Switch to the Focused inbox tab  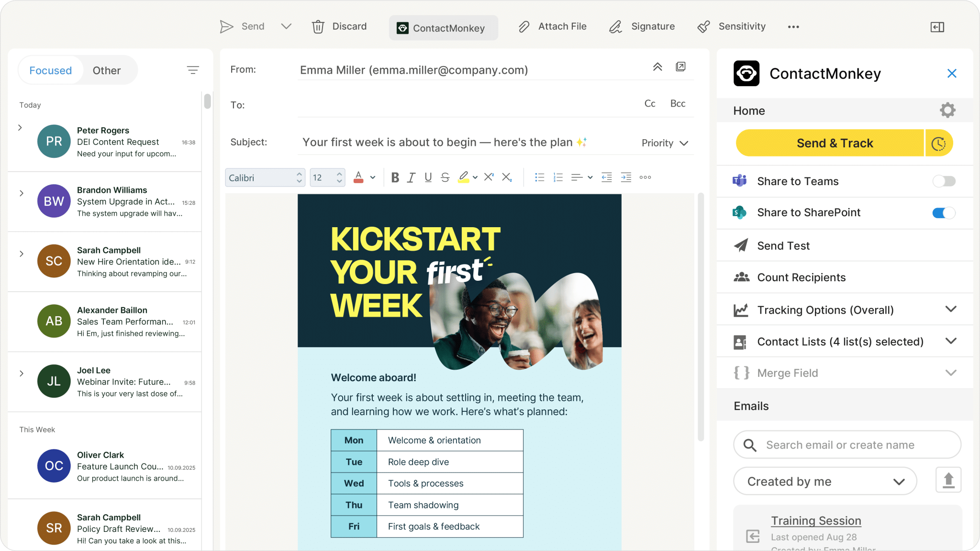[51, 70]
